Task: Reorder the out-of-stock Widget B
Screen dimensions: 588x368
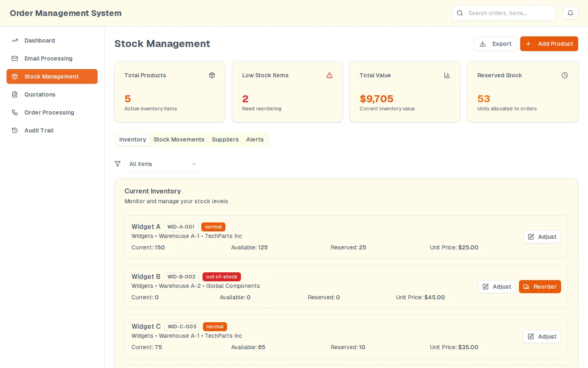Action: point(540,287)
